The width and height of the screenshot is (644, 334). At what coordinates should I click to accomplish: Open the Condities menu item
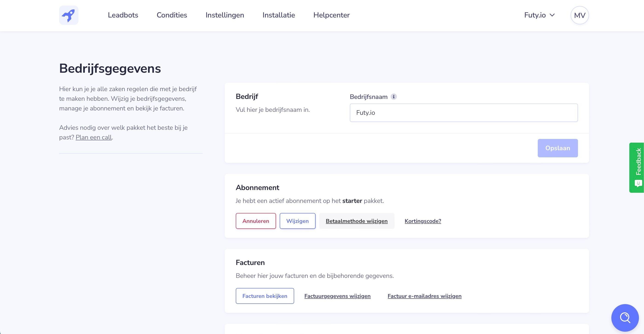[x=172, y=15]
